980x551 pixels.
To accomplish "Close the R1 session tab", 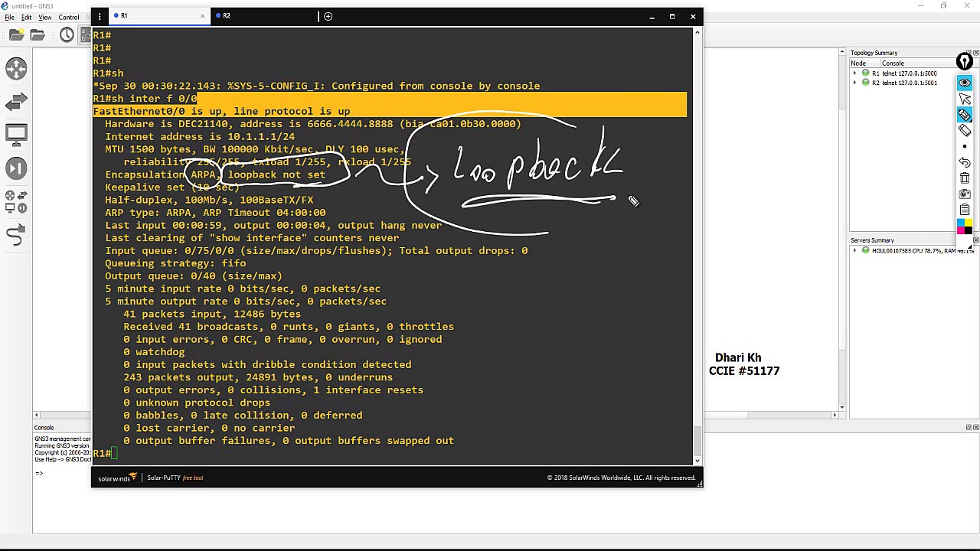I will pyautogui.click(x=203, y=15).
